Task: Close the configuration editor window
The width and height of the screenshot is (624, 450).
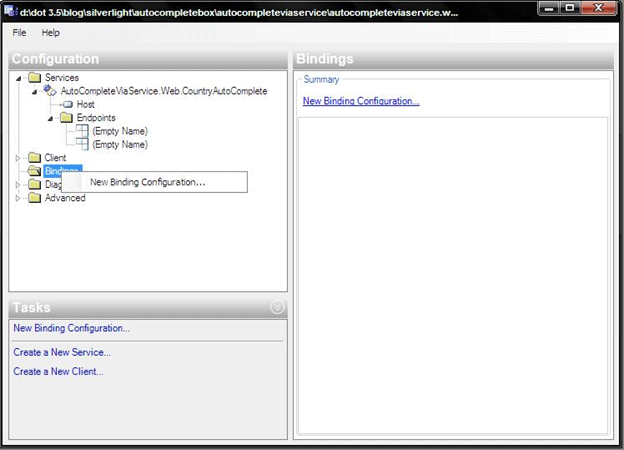Action: point(598,8)
